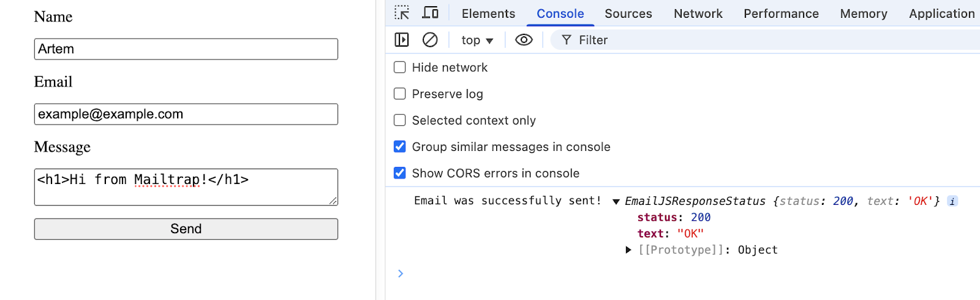Grab the Message textarea resize handle
This screenshot has width=980, height=300.
point(333,201)
